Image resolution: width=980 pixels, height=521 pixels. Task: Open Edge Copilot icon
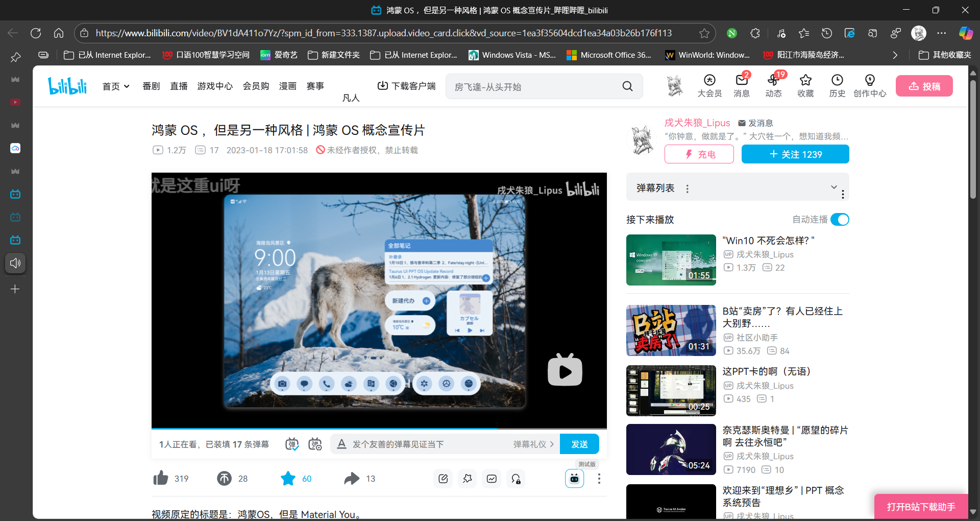point(966,33)
